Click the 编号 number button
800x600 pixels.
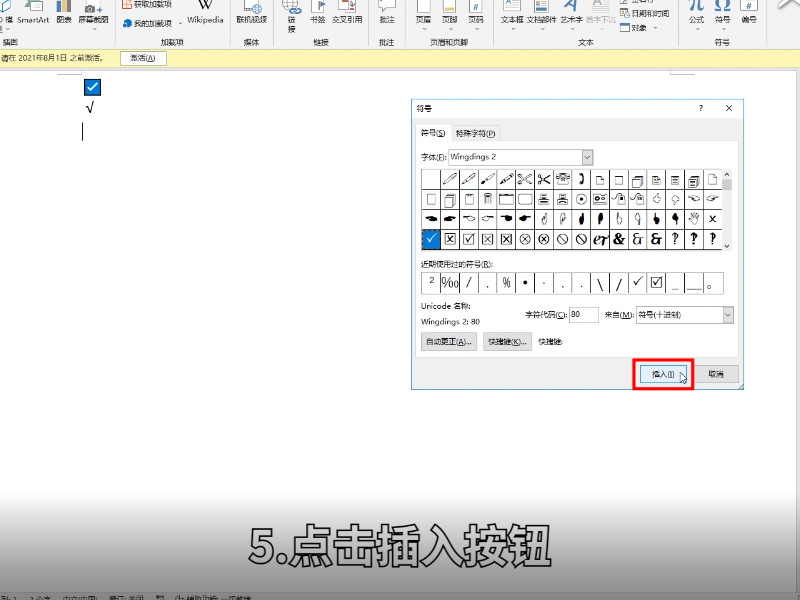pos(749,13)
